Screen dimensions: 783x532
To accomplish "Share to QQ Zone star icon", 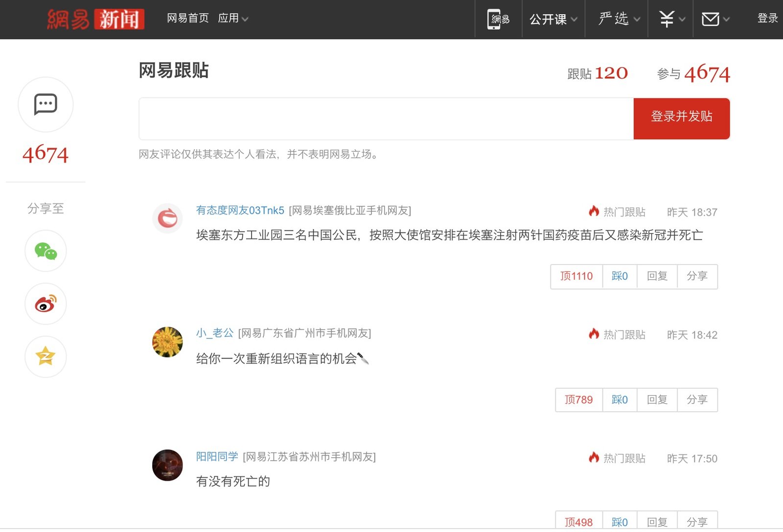I will click(x=46, y=356).
